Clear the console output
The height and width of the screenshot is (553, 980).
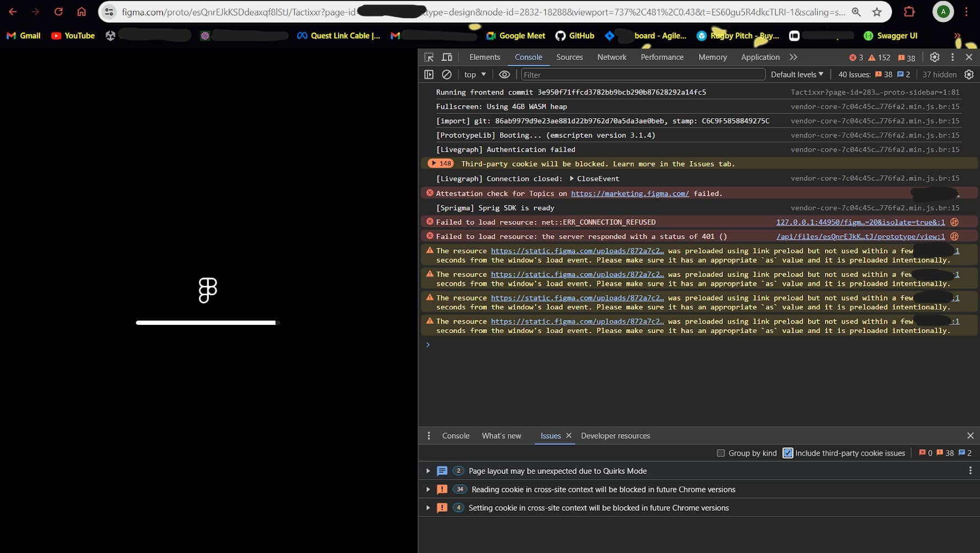447,74
